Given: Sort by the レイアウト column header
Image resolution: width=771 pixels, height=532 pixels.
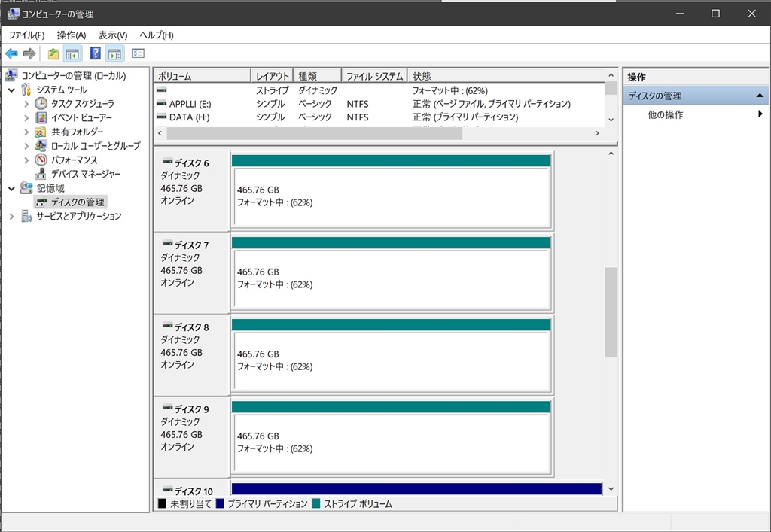Looking at the screenshot, I should (272, 76).
